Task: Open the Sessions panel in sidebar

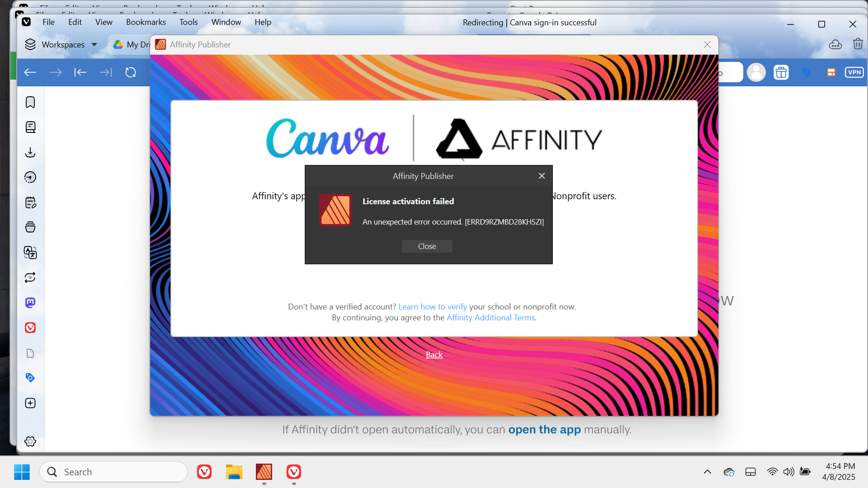Action: 30,277
